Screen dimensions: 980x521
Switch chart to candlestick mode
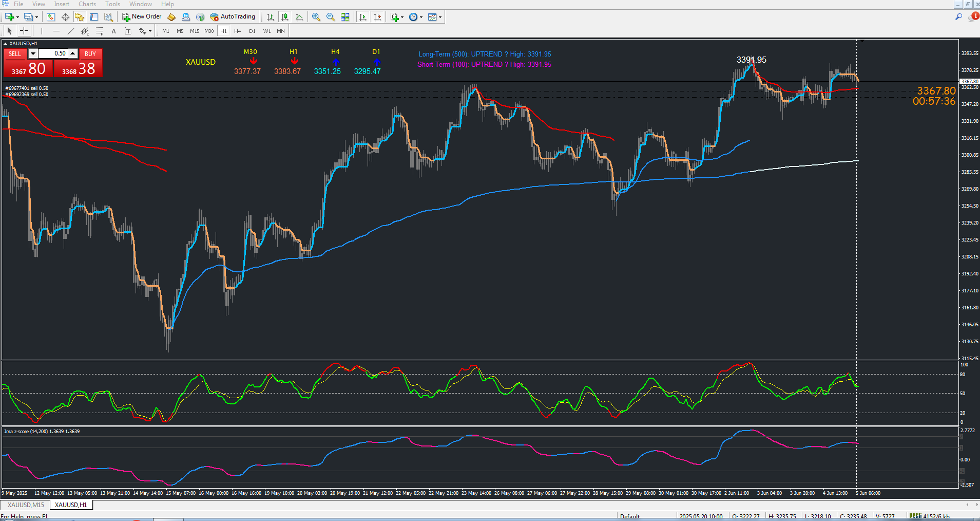(285, 17)
